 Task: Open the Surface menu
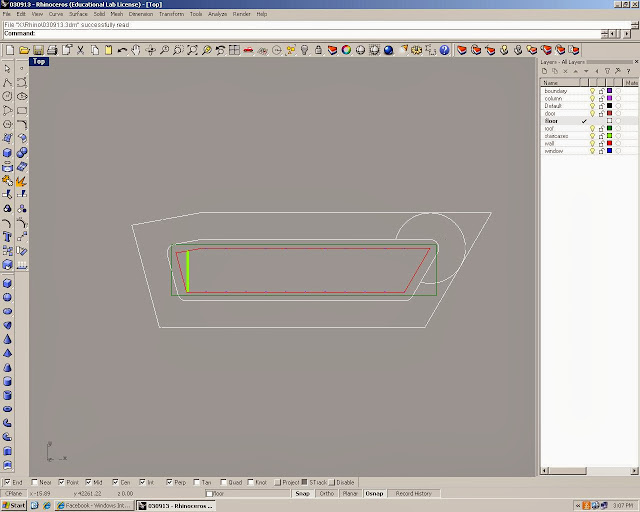click(78, 14)
